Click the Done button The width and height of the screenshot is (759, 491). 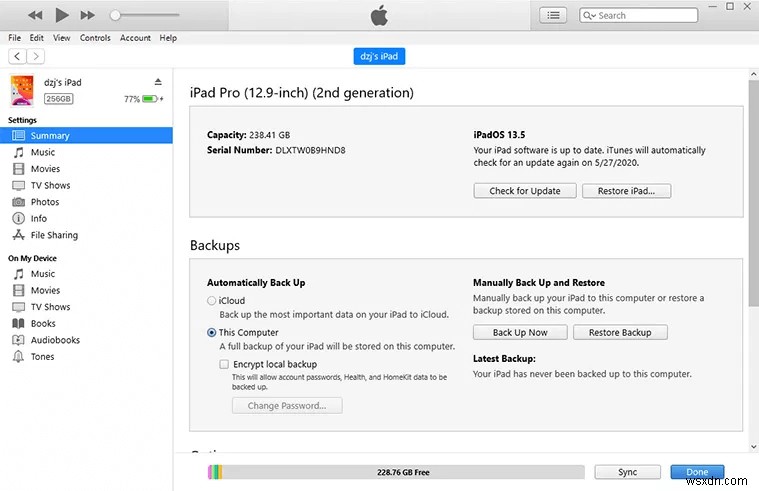click(x=697, y=472)
